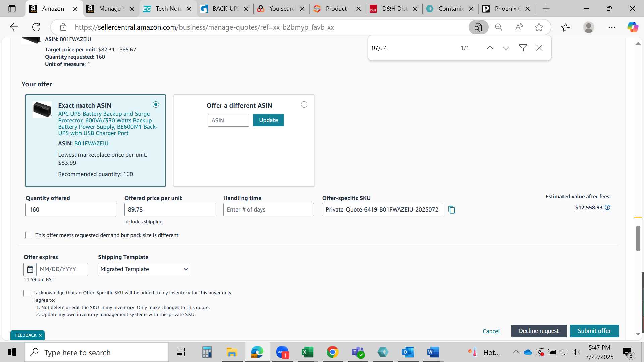
Task: Add this page to favorites star
Action: click(539, 27)
